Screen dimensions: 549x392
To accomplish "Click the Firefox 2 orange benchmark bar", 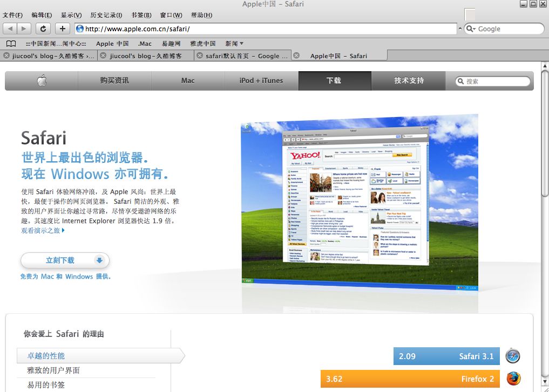I will pos(410,379).
